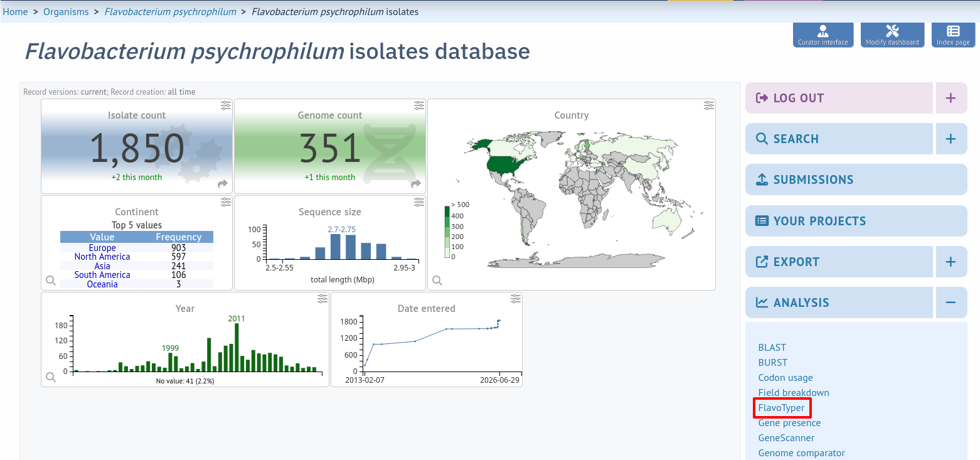
Task: Open settings sliders on Date entered panel
Action: click(x=516, y=299)
